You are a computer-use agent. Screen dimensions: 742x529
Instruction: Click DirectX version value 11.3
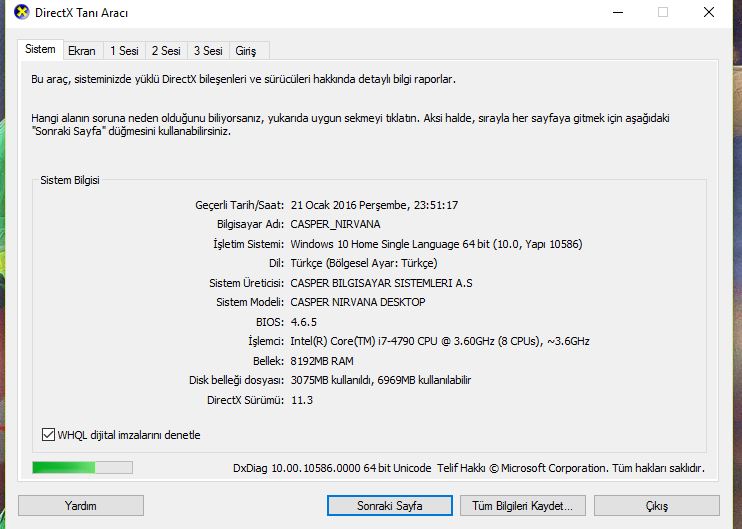point(302,400)
